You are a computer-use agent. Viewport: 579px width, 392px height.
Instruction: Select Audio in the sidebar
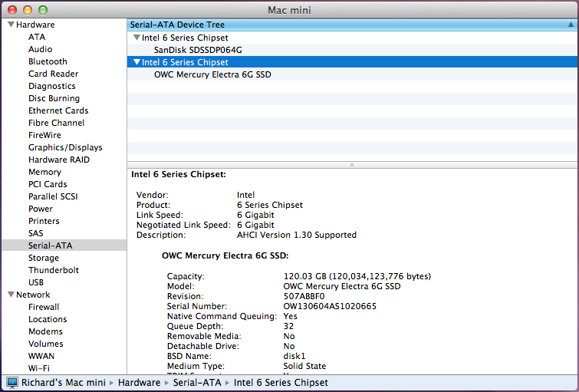click(40, 49)
